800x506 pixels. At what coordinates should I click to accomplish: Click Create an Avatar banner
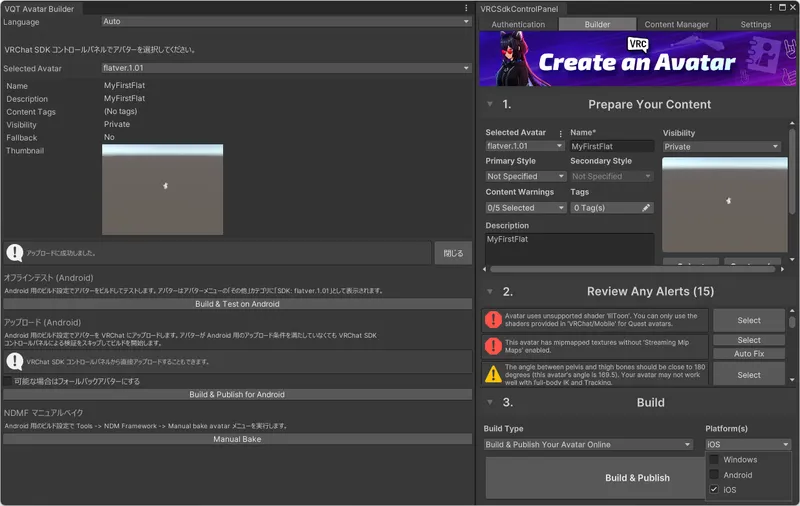pos(637,59)
